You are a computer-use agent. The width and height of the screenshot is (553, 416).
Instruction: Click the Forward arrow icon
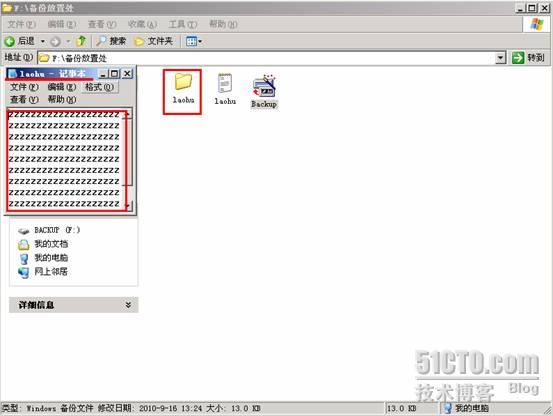(x=55, y=42)
